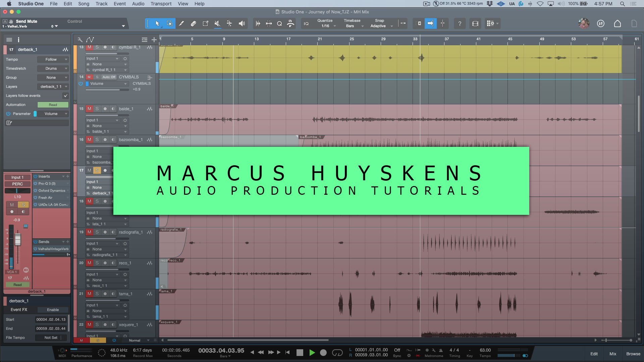Open wrench options in track header
This screenshot has width=644, height=362.
click(80, 40)
